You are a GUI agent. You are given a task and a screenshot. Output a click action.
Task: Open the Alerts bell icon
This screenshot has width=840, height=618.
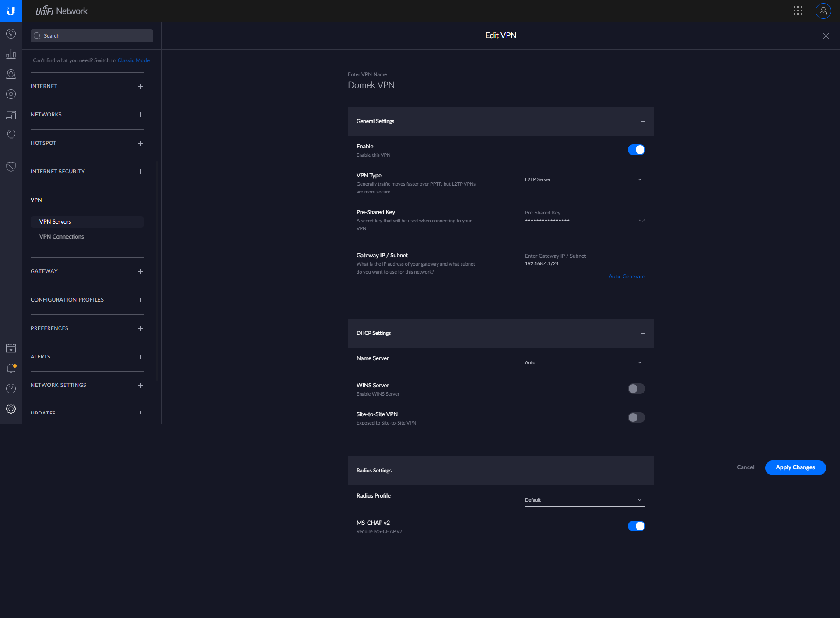[x=11, y=369]
